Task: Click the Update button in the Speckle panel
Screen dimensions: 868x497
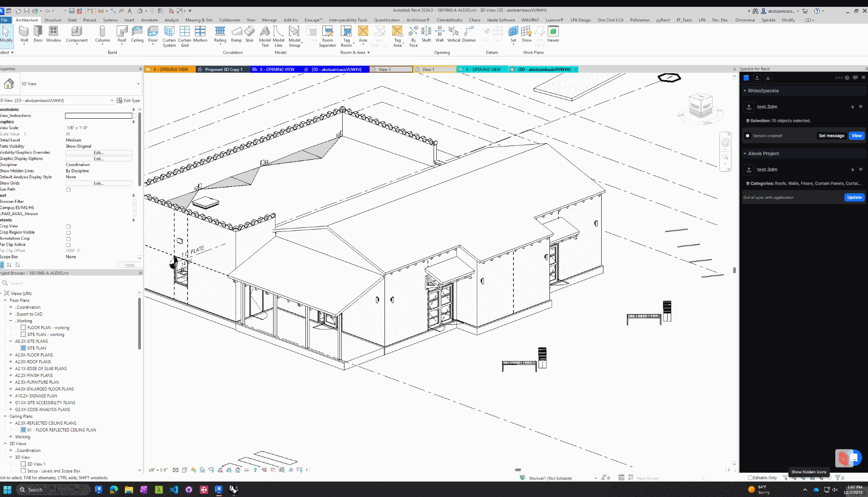Action: point(853,197)
